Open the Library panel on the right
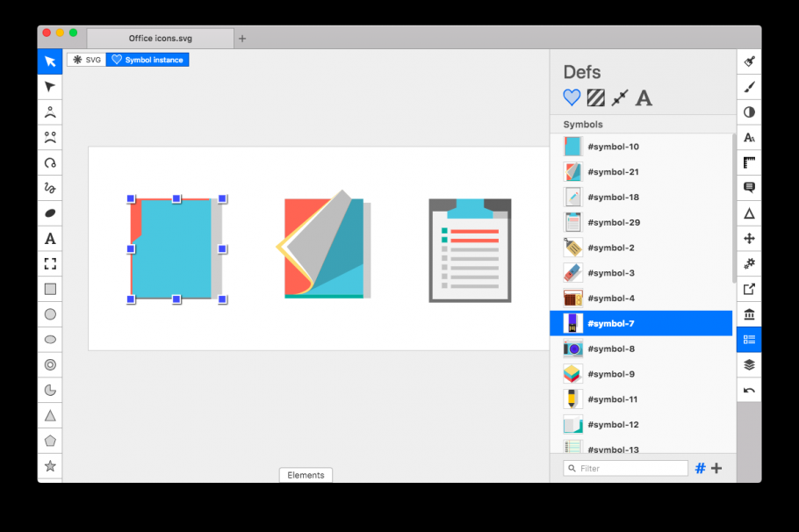Viewport: 799px width, 532px height. point(748,313)
